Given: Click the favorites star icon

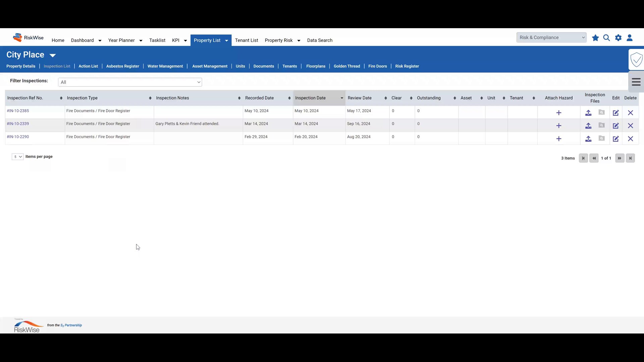Looking at the screenshot, I should [x=595, y=38].
